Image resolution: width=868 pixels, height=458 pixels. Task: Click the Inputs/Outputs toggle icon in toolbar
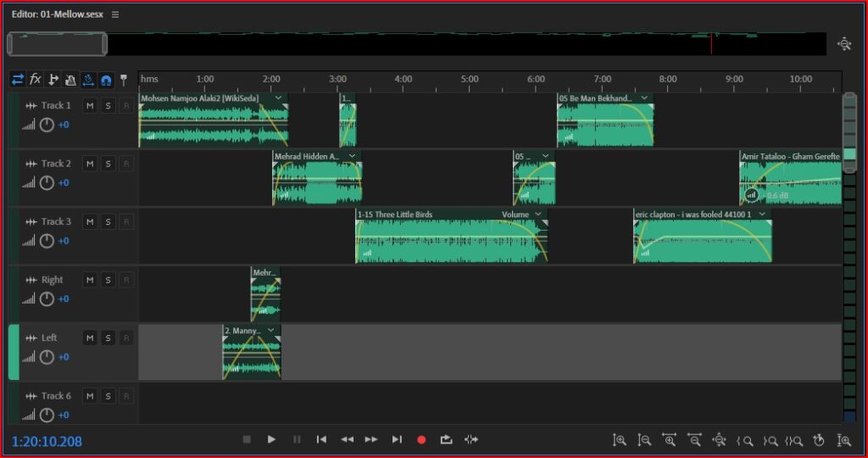click(17, 79)
